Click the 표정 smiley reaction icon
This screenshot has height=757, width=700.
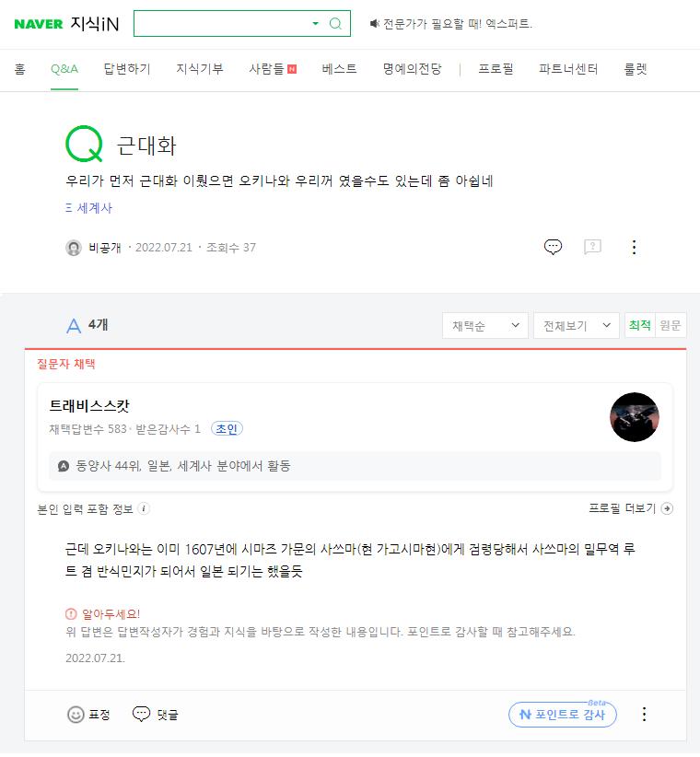[76, 714]
